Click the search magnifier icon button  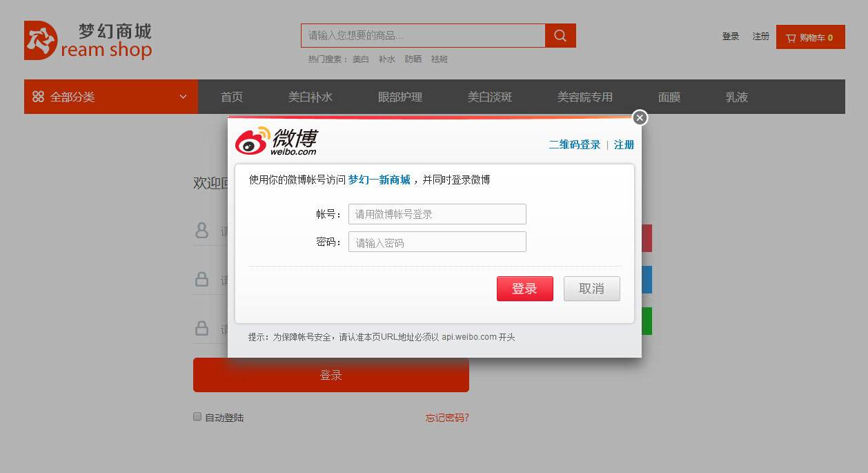[x=560, y=36]
